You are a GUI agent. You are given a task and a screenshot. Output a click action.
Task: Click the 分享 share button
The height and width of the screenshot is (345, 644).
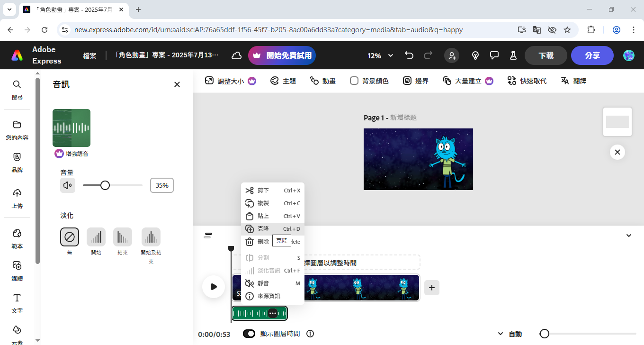[592, 55]
